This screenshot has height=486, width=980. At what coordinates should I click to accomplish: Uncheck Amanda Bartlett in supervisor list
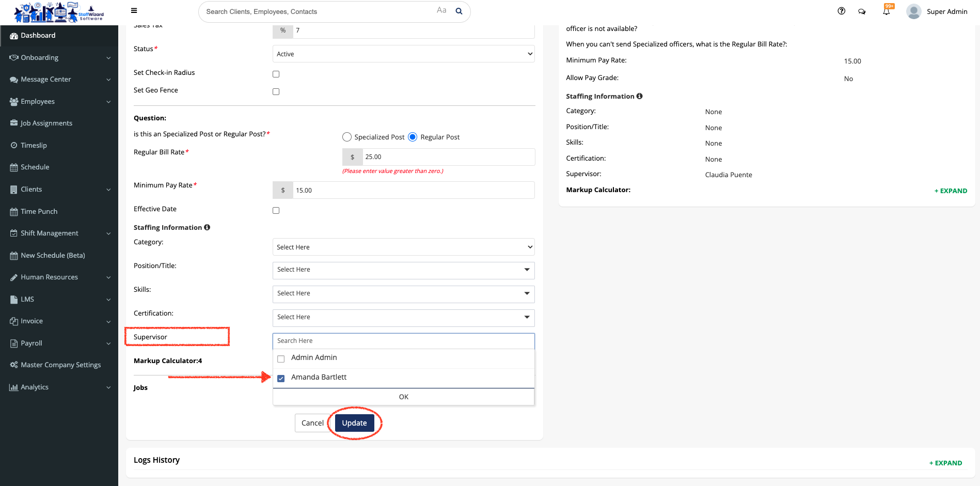pyautogui.click(x=281, y=378)
